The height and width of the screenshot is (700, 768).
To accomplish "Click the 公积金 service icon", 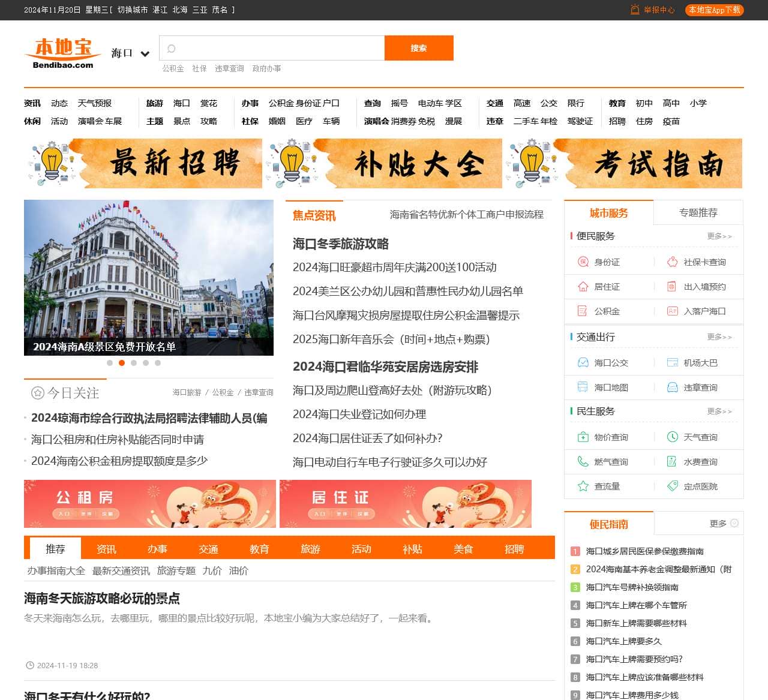I will click(583, 311).
